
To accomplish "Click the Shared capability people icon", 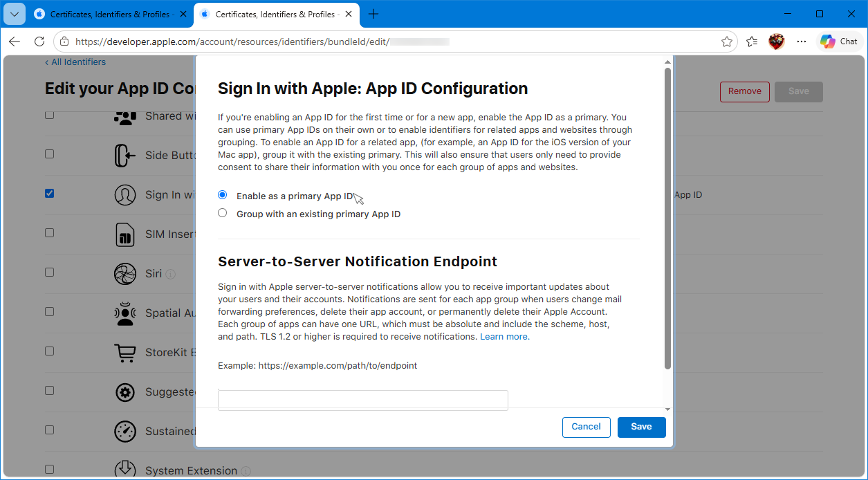I will (x=124, y=117).
